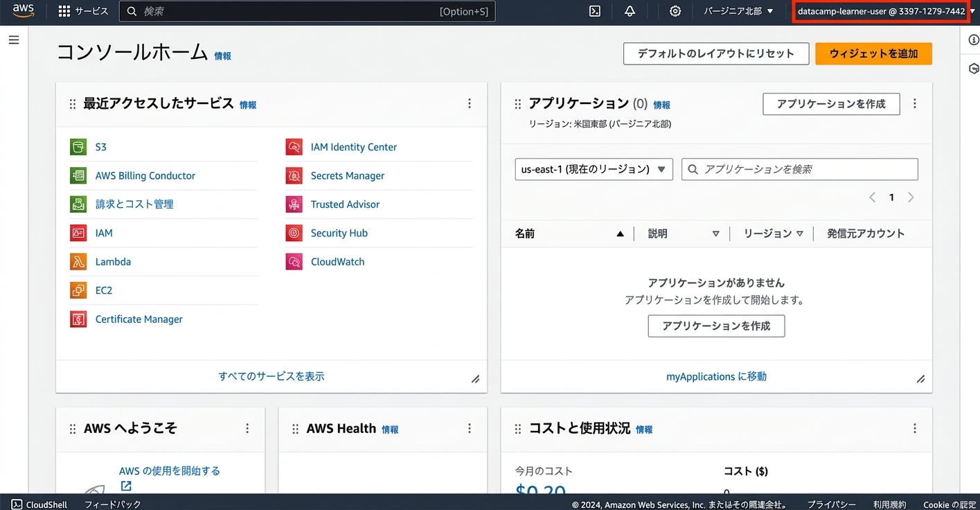This screenshot has height=510, width=980.
Task: Click the IAM Identity Center icon
Action: click(294, 147)
